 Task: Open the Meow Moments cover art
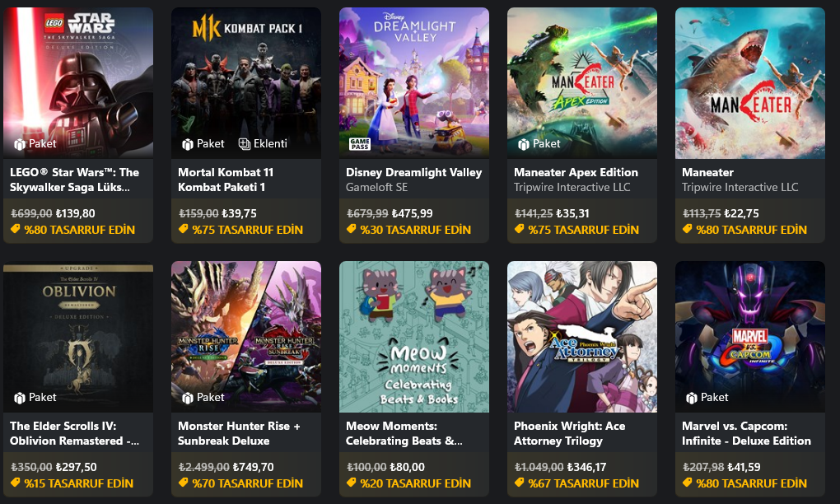tap(414, 337)
